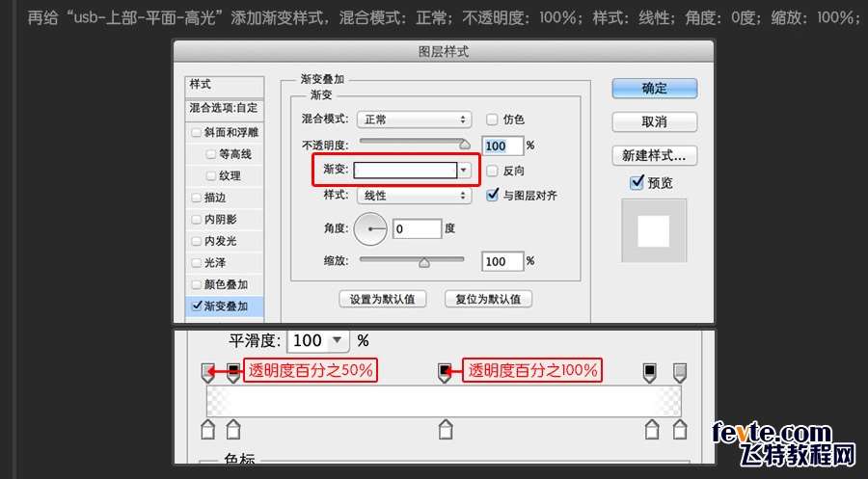Viewport: 868px width, 479px height.
Task: Click the style preview thumbnail
Action: pyautogui.click(x=654, y=230)
